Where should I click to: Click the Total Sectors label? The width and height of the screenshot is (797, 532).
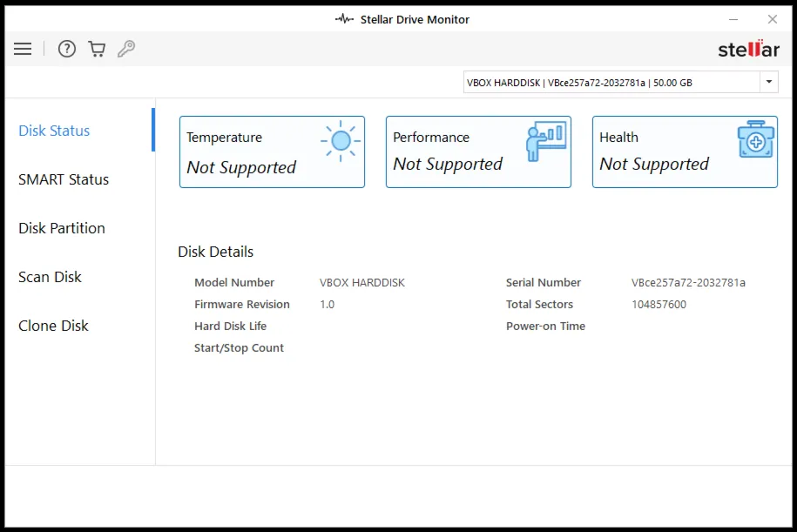[539, 305]
